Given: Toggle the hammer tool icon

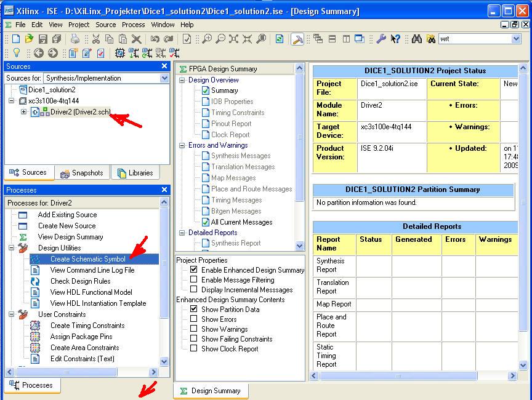Looking at the screenshot, I should pos(297,39).
